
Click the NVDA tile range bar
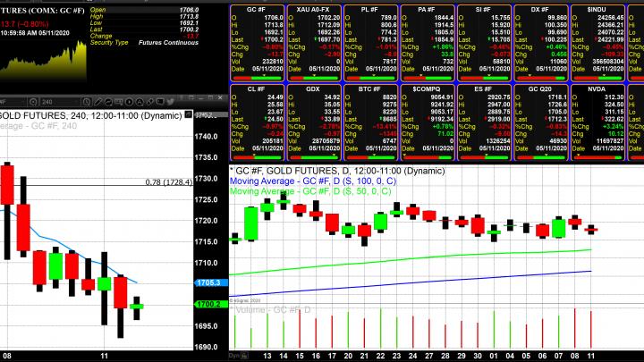597,157
